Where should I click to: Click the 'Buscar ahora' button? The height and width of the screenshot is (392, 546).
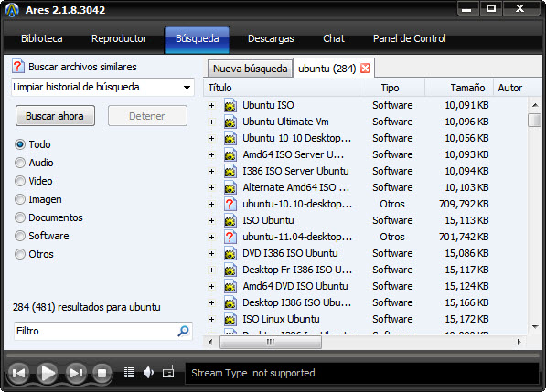55,116
